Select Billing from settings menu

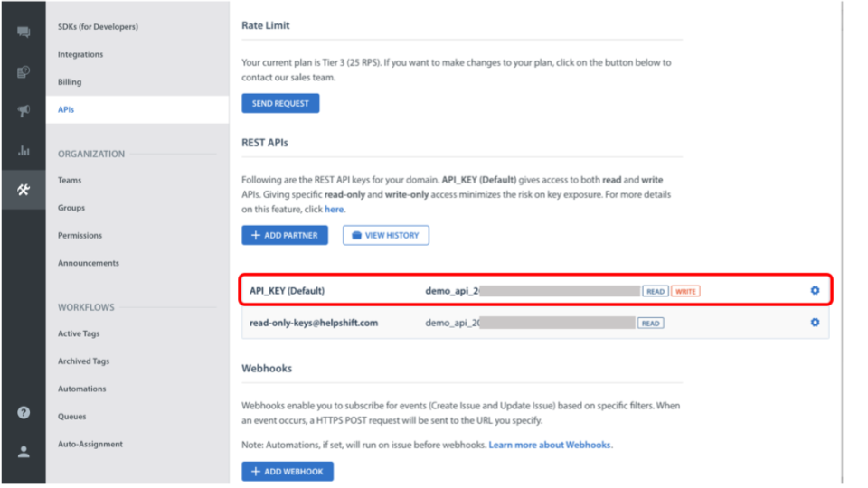click(70, 82)
